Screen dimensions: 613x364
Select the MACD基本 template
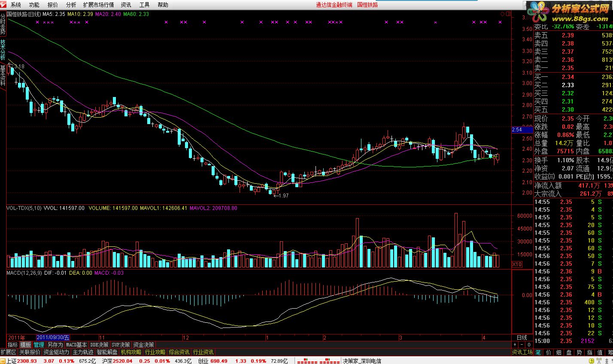click(x=76, y=345)
